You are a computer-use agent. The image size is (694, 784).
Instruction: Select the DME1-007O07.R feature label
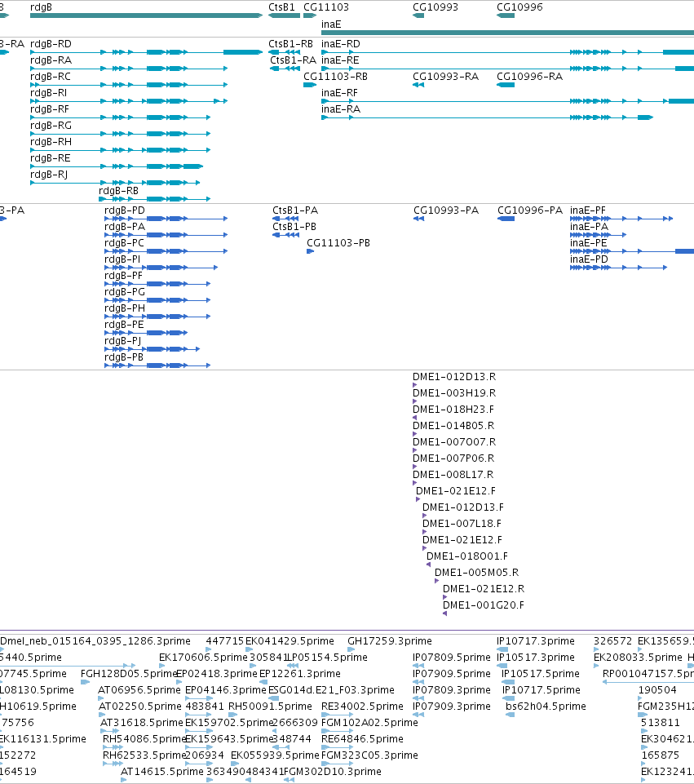[x=454, y=442]
